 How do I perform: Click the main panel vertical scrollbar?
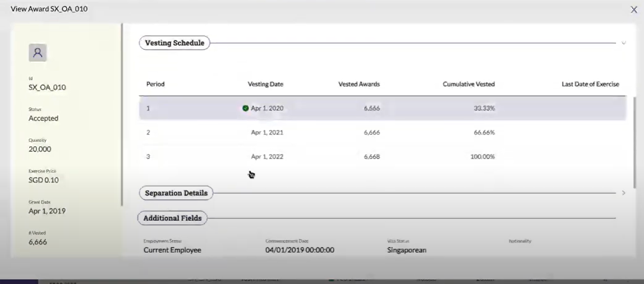coord(635,142)
